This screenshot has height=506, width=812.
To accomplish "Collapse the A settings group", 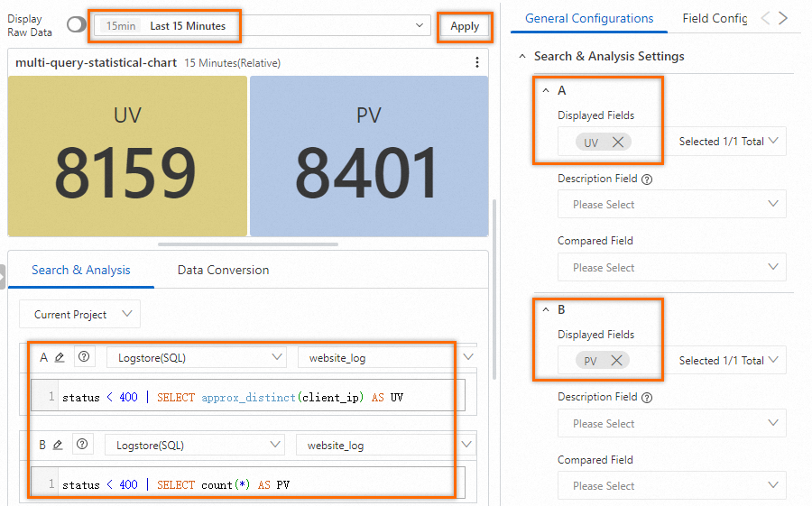I will tap(546, 90).
